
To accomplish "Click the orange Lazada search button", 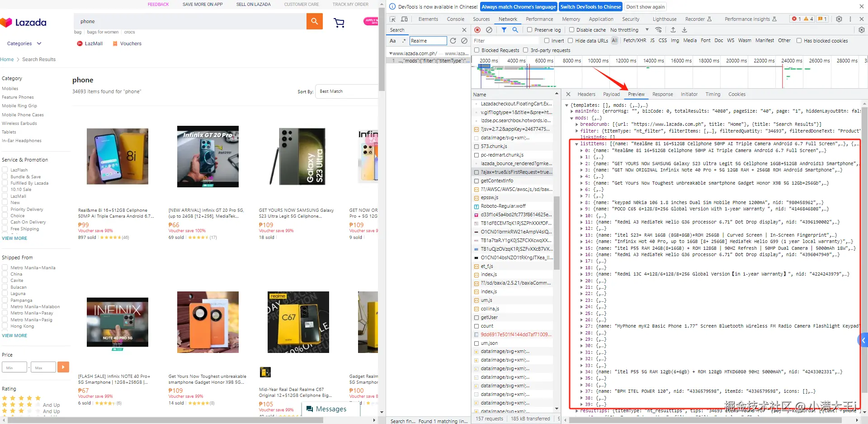I will click(314, 21).
